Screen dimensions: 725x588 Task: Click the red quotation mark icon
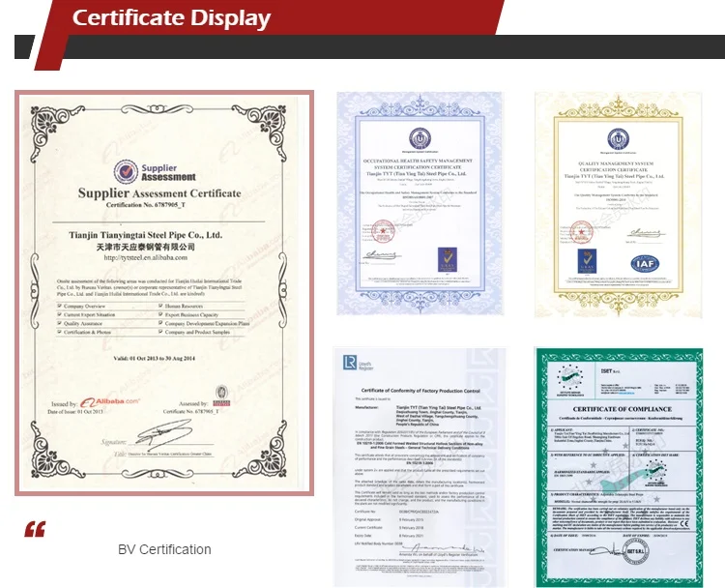35,529
